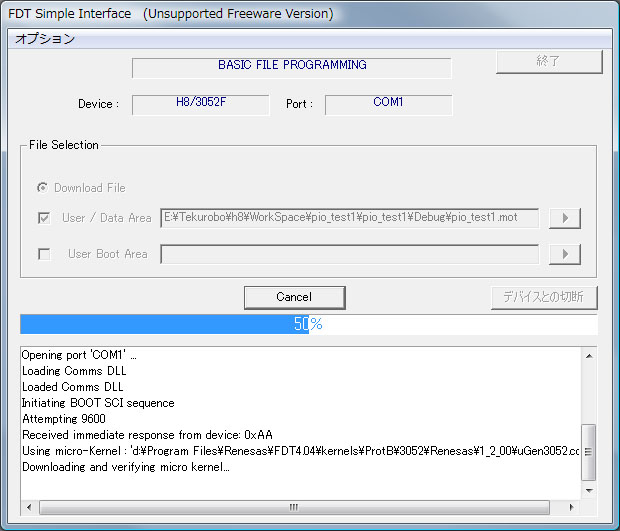Open browse arrow for User / Data Area file
620x531 pixels.
tap(564, 219)
